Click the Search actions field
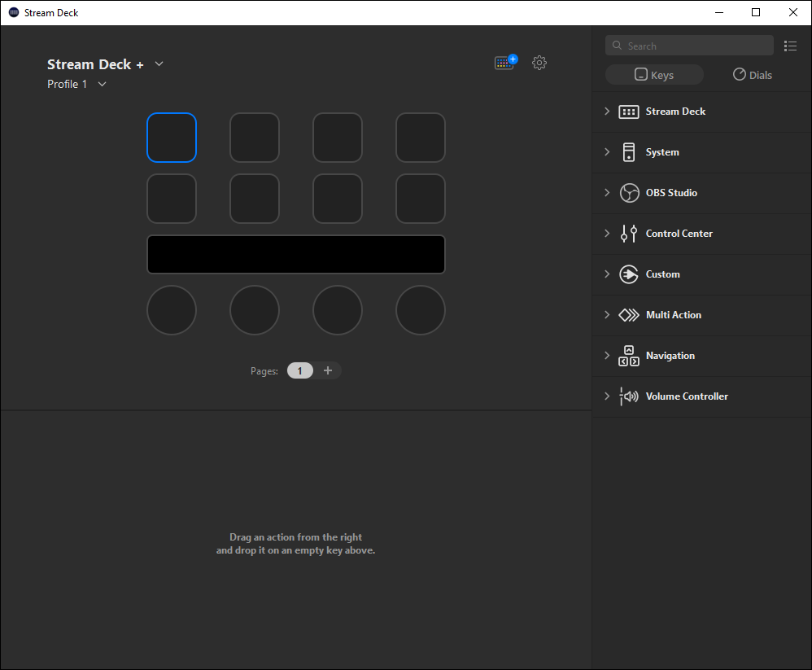The image size is (812, 670). 689,46
